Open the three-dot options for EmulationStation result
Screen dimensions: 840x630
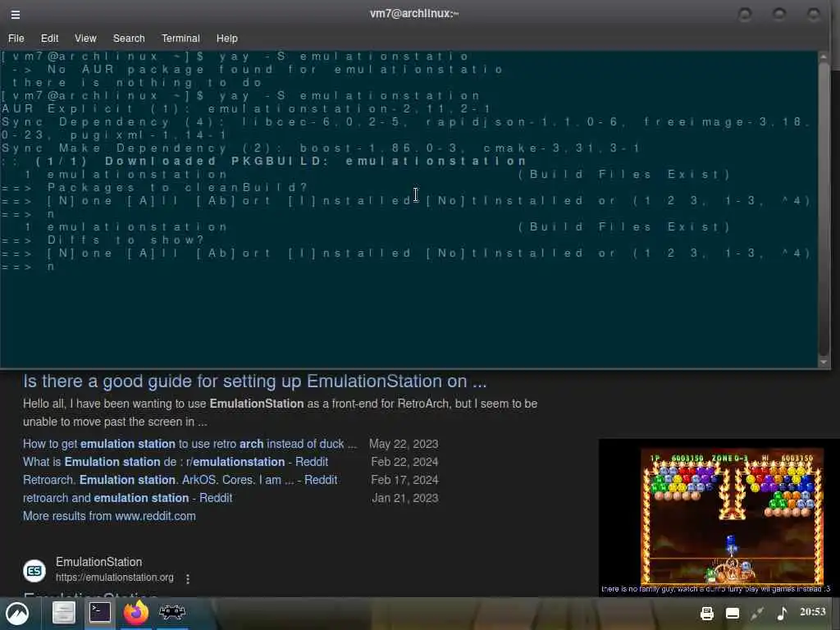(x=188, y=578)
